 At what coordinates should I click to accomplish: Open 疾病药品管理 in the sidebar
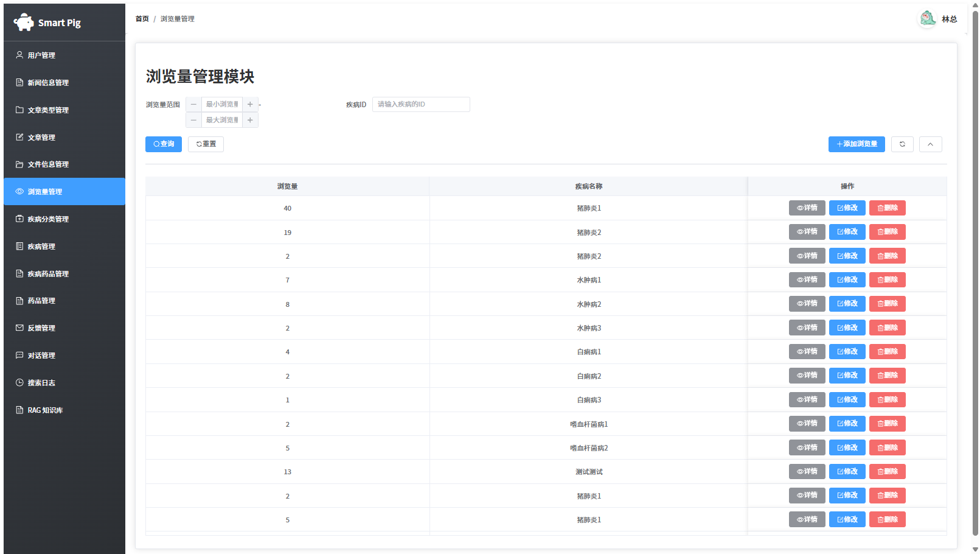click(64, 273)
